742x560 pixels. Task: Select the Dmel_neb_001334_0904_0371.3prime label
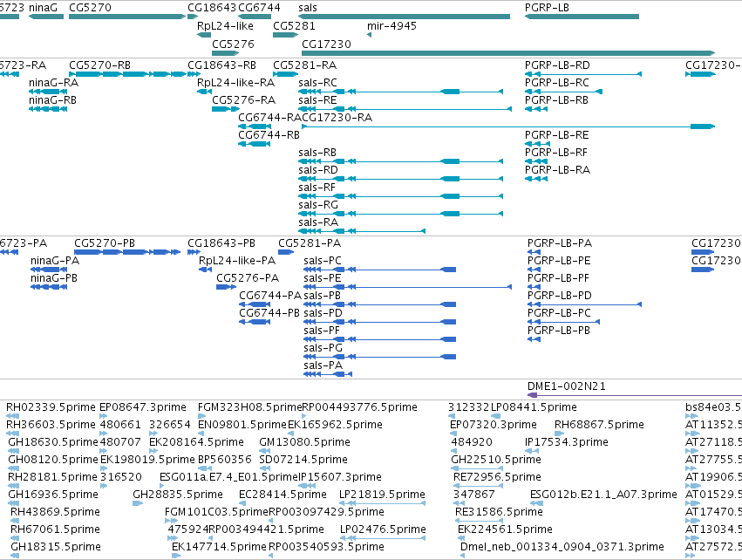562,547
